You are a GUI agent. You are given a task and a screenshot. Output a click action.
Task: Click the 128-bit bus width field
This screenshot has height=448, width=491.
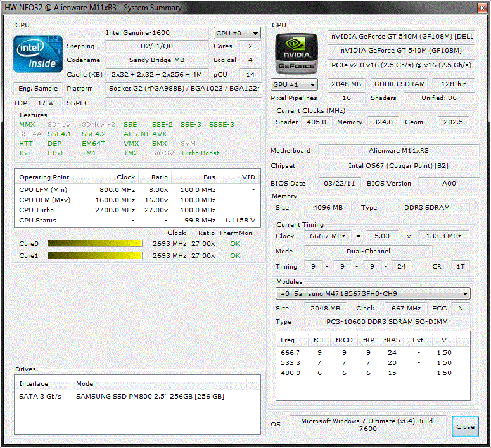[x=454, y=84]
